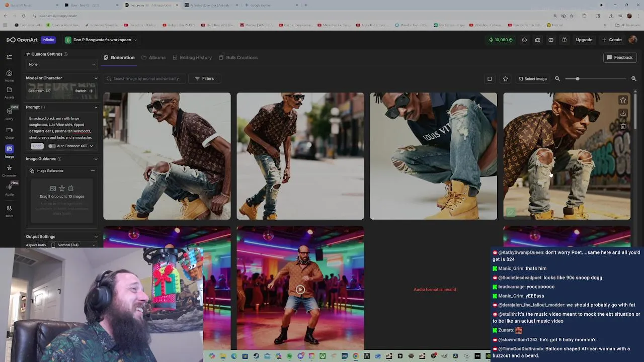Open Chrome in the taskbar
The height and width of the screenshot is (362, 644).
(356, 356)
